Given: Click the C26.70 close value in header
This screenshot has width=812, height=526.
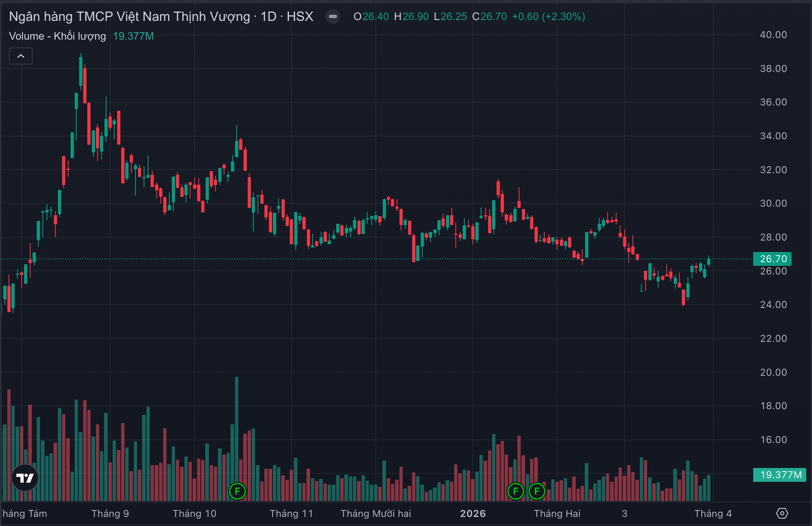Looking at the screenshot, I should [x=489, y=17].
